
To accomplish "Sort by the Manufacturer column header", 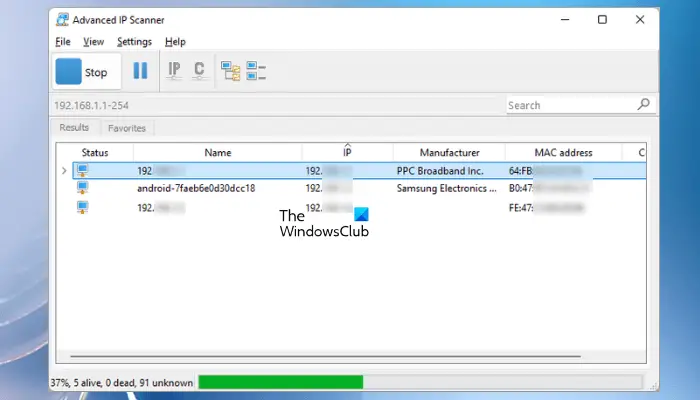I will point(450,153).
